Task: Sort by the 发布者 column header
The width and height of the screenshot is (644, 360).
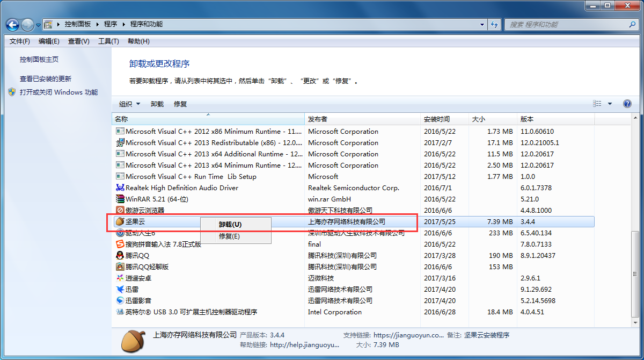Action: coord(362,119)
